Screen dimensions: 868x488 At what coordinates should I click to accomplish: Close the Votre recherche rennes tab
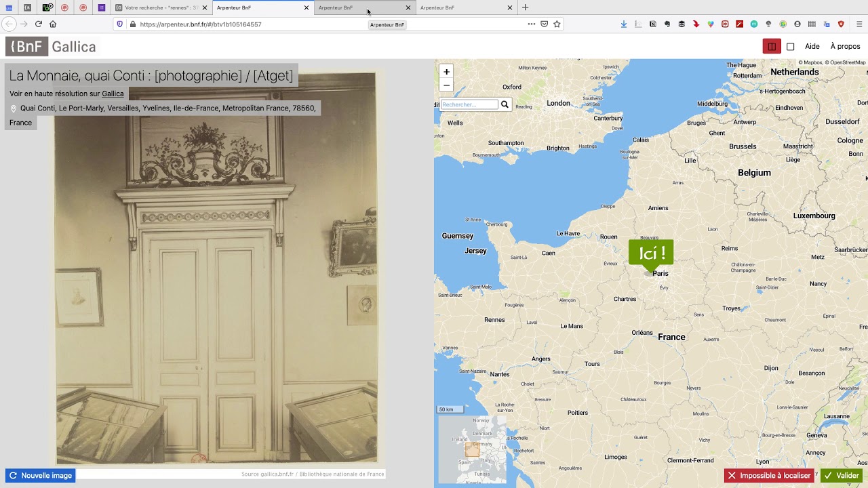point(204,7)
